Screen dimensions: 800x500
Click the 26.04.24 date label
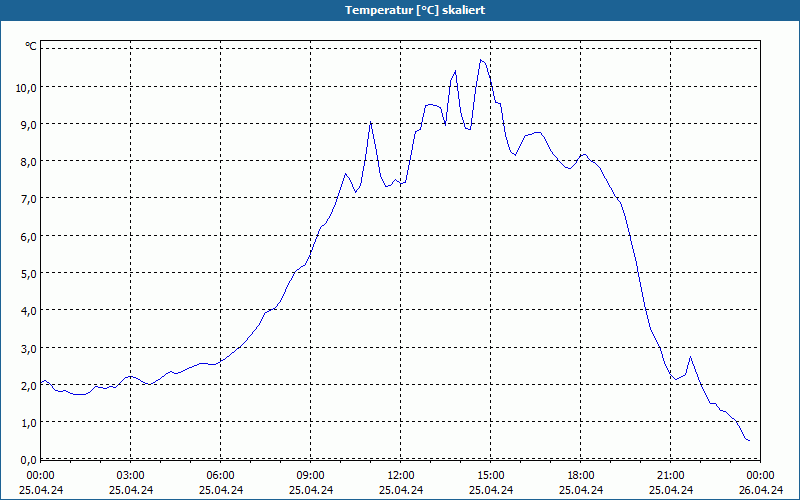point(761,490)
